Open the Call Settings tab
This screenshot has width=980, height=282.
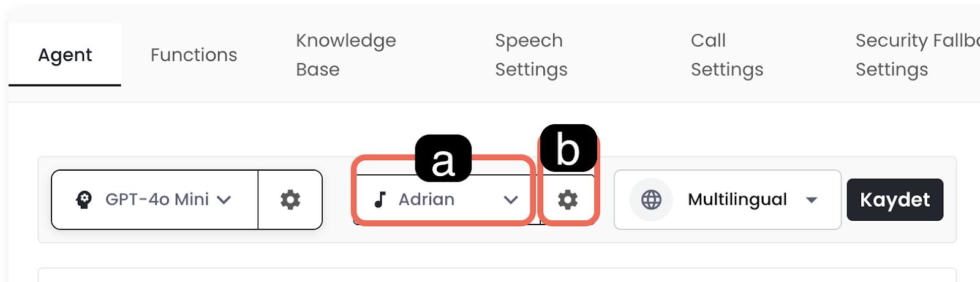coord(727,55)
